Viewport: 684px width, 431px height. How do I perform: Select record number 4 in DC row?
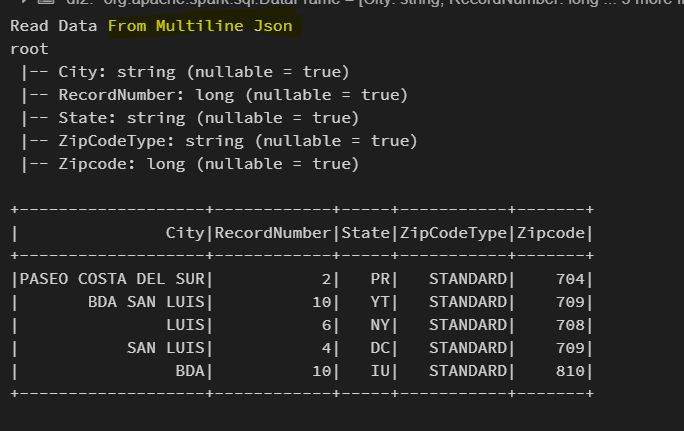click(x=326, y=349)
